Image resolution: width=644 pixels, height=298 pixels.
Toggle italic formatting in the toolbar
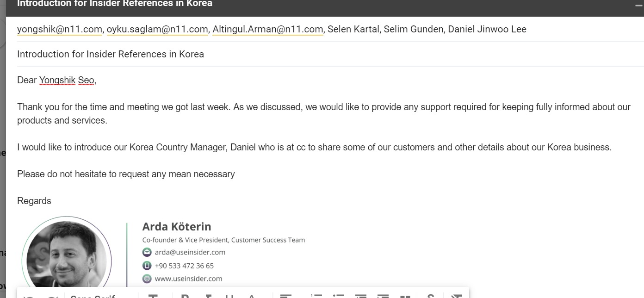(x=208, y=296)
